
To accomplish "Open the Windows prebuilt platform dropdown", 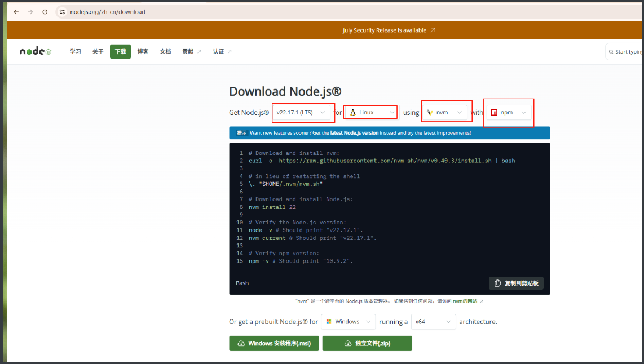I will tap(349, 322).
